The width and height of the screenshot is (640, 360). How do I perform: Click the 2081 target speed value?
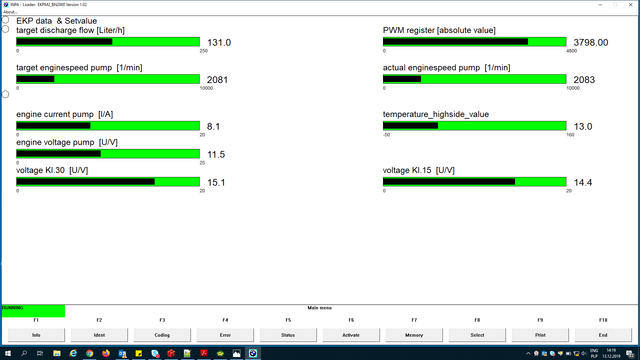coord(217,80)
